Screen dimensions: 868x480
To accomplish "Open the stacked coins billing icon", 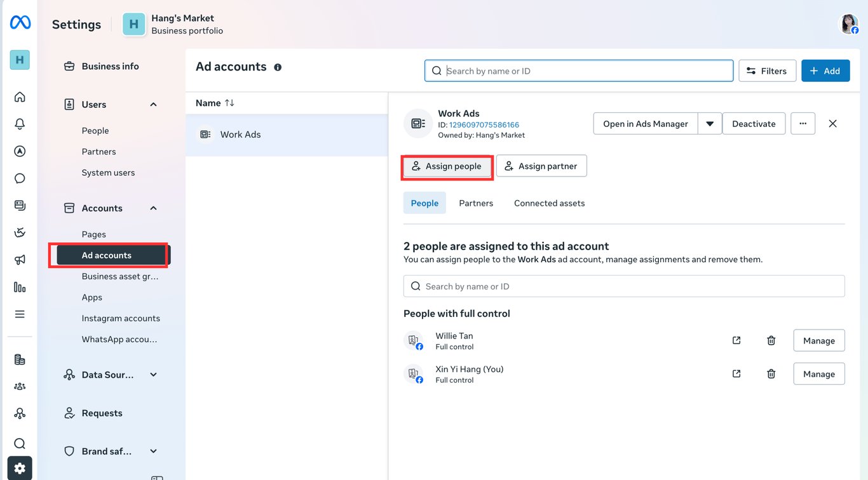I will (20, 359).
